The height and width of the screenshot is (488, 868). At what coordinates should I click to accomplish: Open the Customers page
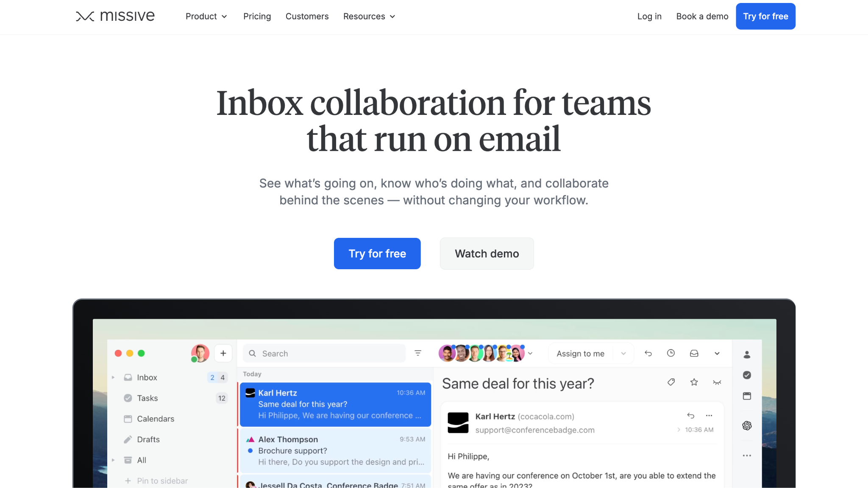tap(307, 16)
